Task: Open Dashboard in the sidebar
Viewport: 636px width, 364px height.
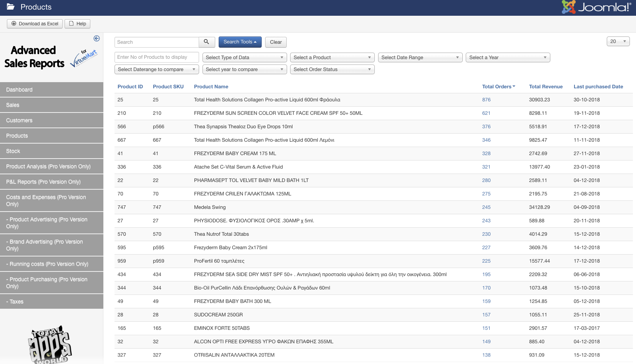Action: tap(51, 89)
